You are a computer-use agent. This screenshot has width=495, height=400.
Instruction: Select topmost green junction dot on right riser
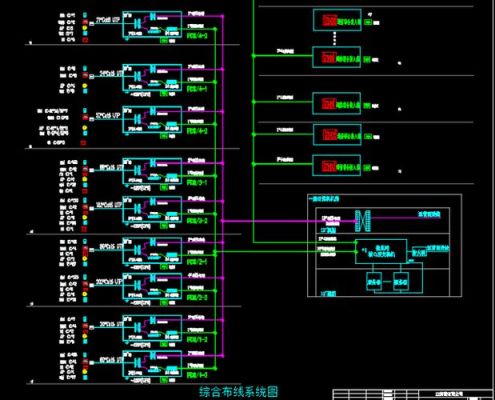coord(254,56)
